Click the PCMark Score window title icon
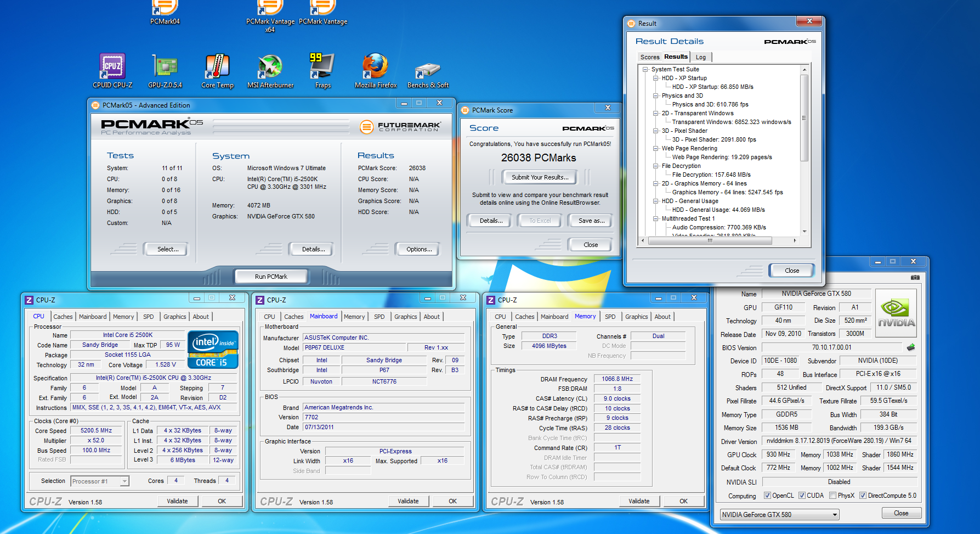The height and width of the screenshot is (534, 980). coord(465,110)
